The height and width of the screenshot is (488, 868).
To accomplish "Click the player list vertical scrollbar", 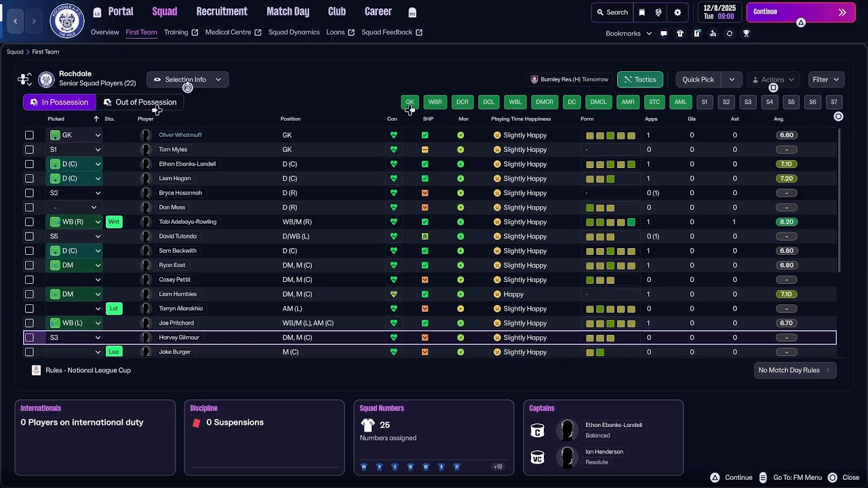I will pos(839,200).
